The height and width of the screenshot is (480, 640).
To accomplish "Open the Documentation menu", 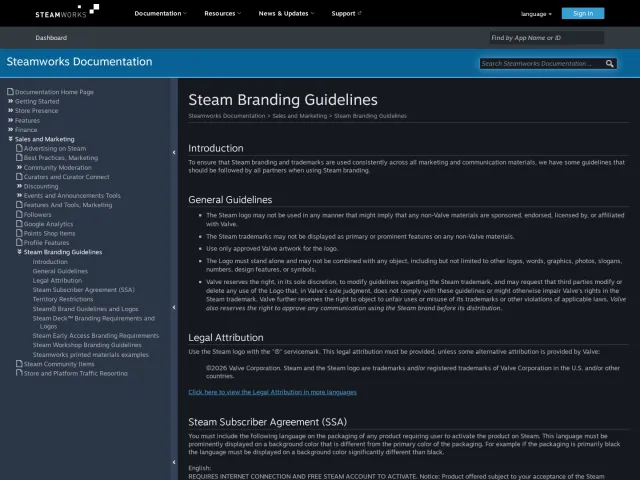I will point(160,13).
